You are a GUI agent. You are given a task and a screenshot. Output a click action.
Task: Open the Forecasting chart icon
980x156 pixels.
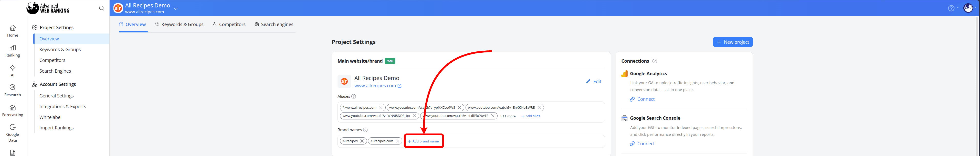coord(13,107)
